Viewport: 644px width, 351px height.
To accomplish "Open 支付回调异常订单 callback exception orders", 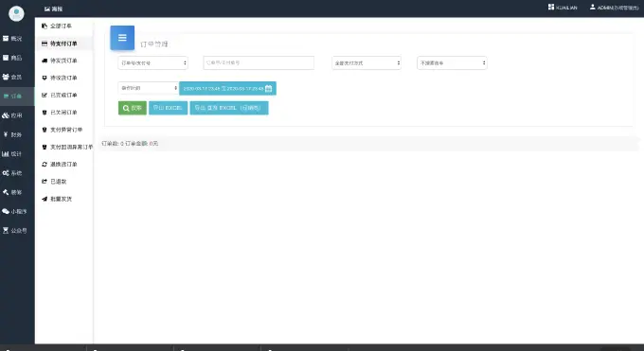I will (67, 147).
